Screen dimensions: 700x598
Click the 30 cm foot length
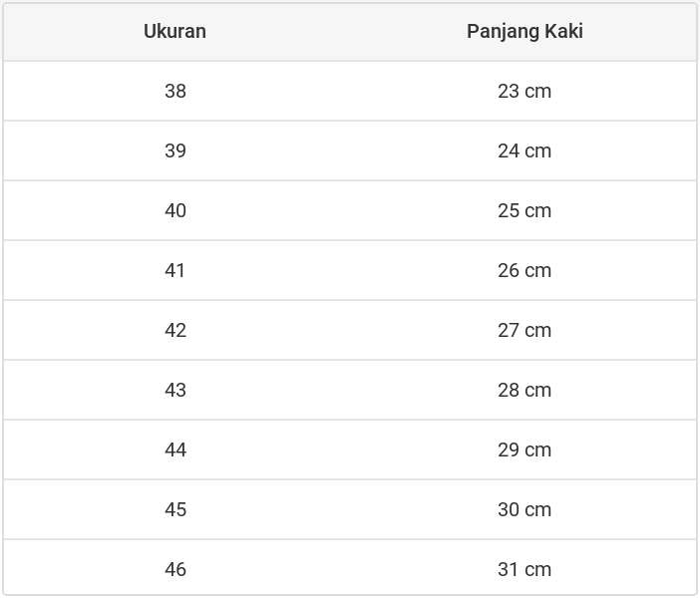coord(525,509)
